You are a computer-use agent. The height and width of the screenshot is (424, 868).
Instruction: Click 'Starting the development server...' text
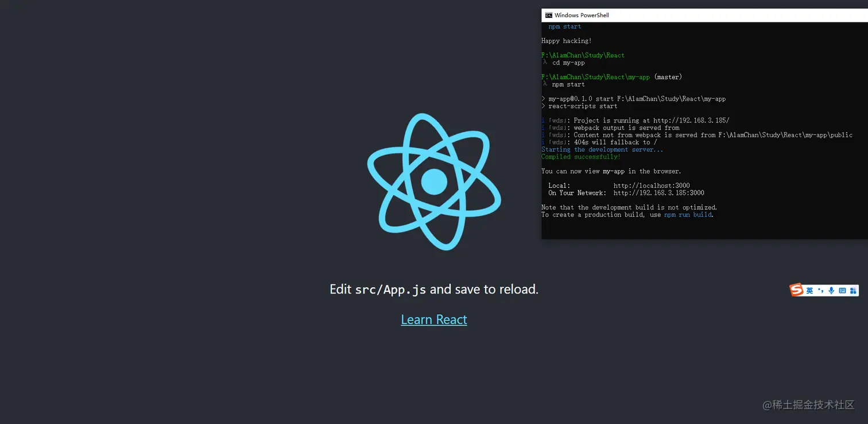point(602,149)
